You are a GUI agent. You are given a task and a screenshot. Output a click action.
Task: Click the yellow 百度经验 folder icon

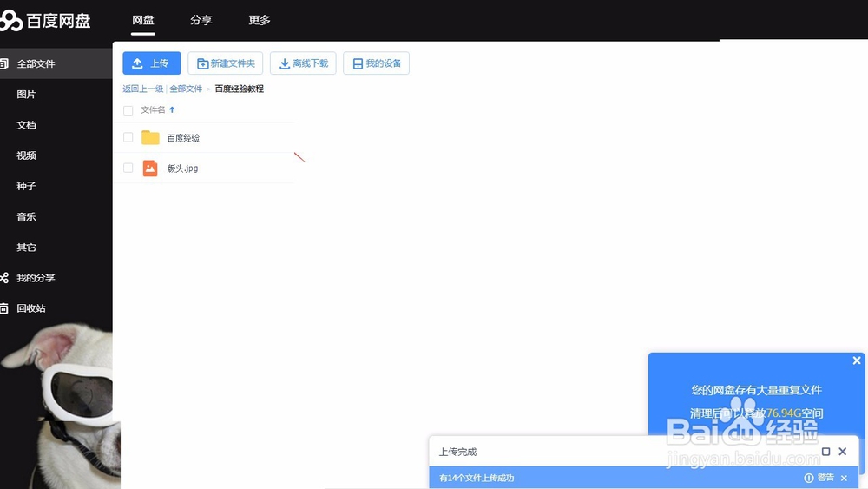(x=150, y=137)
